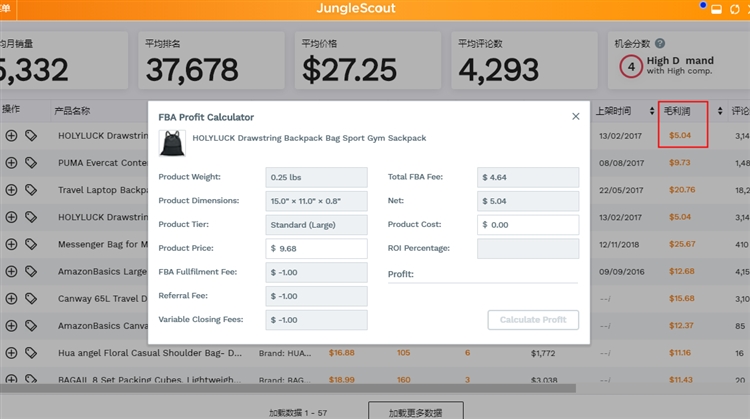Viewport: 750px width, 419px height.
Task: Add Canway 65L Travel row with plus icon
Action: [x=11, y=298]
